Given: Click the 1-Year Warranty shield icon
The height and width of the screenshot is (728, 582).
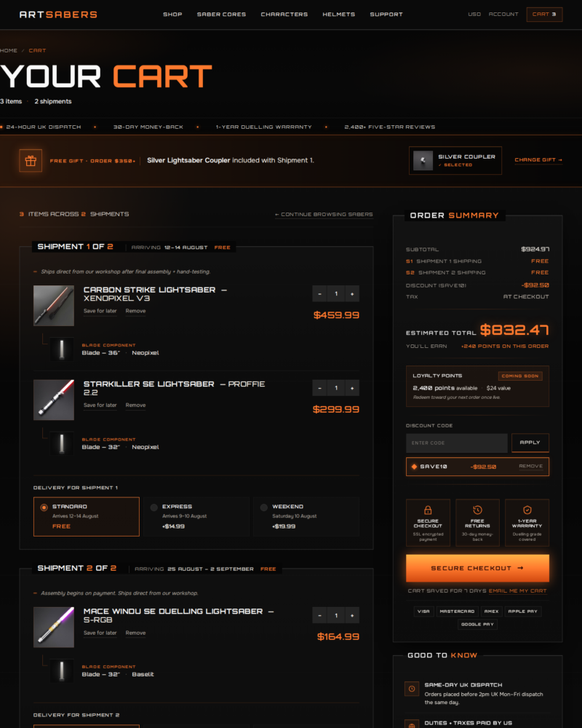Looking at the screenshot, I should (x=527, y=510).
